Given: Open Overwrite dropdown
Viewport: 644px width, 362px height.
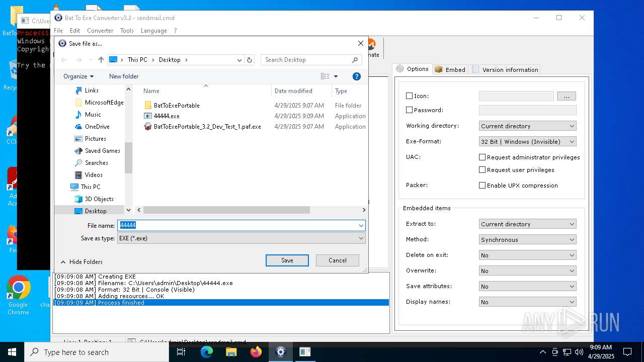Looking at the screenshot, I should 527,271.
